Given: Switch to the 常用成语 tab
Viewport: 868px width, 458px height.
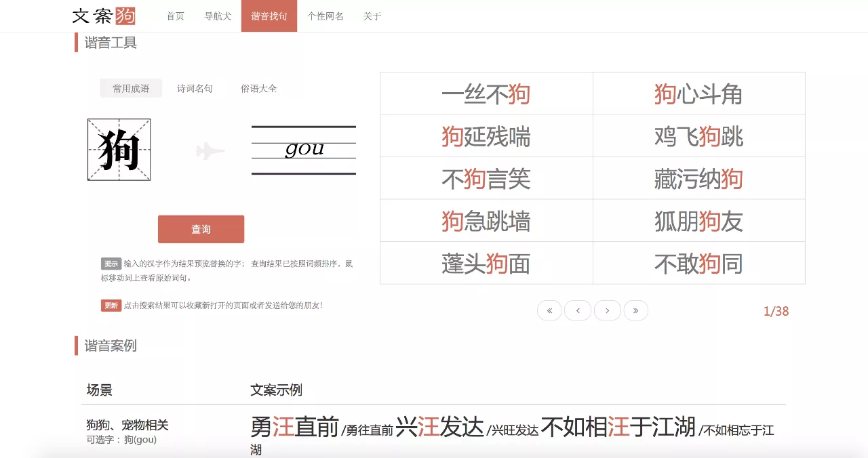Looking at the screenshot, I should pos(131,88).
